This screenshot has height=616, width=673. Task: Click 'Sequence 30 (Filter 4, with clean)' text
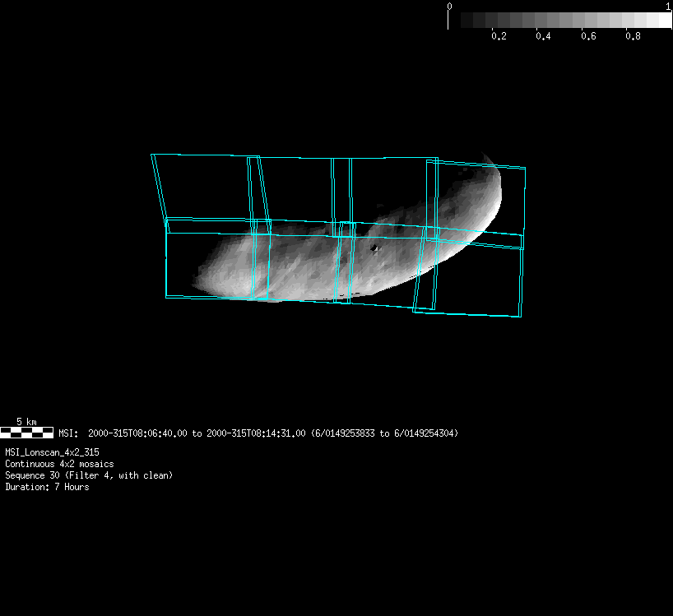coord(89,475)
